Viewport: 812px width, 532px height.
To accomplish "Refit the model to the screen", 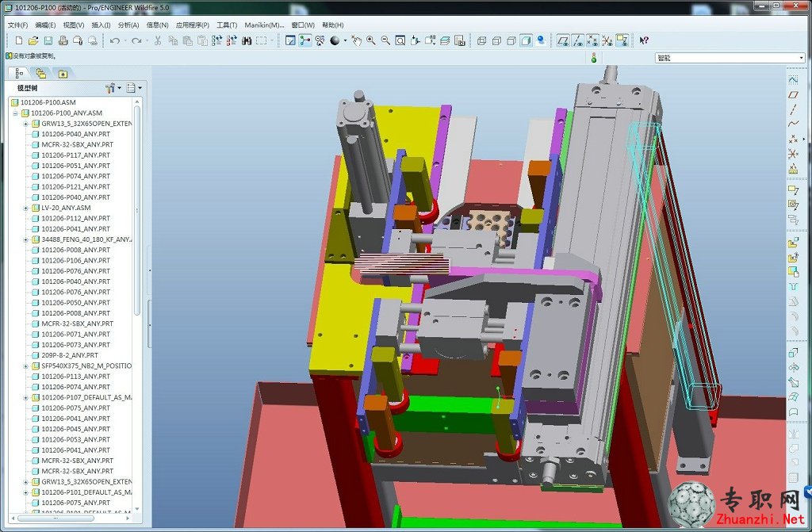I will (x=400, y=40).
